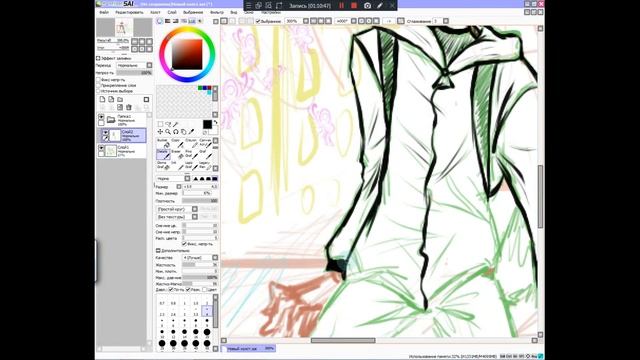Enable the Прикрепление слоя checkbox
The image size is (640, 360).
tap(98, 86)
